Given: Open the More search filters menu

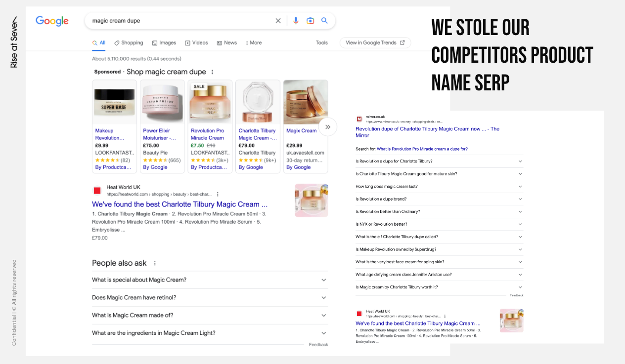Looking at the screenshot, I should 254,43.
